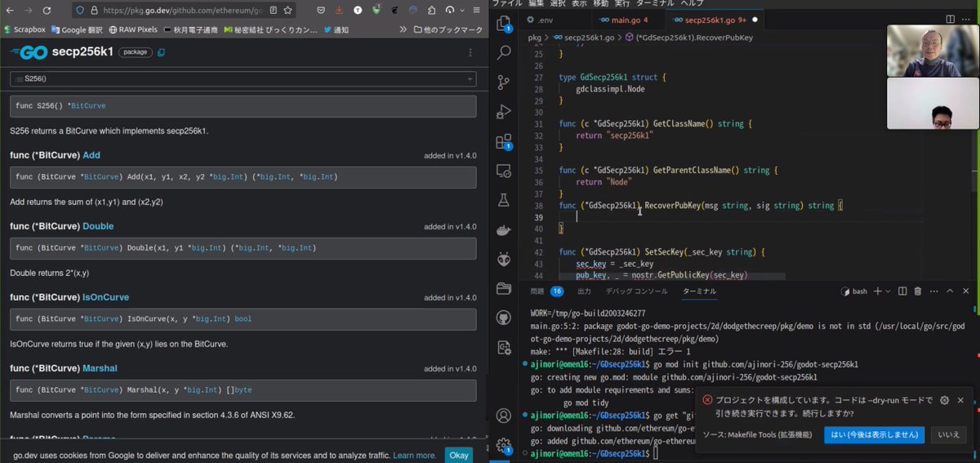Open the Scrapbox bookmark

click(24, 29)
